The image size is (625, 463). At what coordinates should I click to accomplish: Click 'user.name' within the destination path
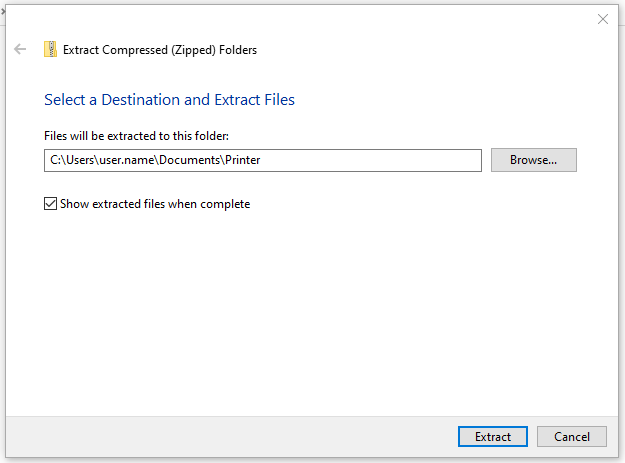[127, 160]
